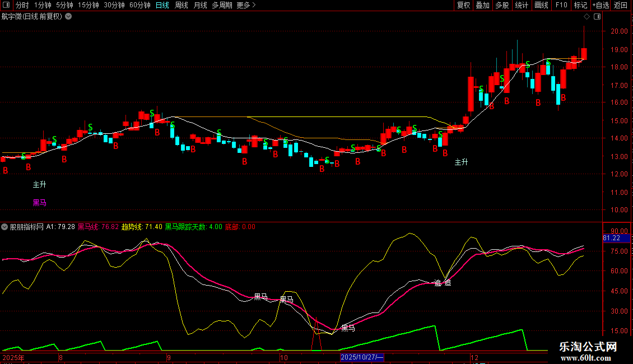This screenshot has width=633, height=364.
Task: Click the 20.00 price axis label
Action: click(619, 31)
